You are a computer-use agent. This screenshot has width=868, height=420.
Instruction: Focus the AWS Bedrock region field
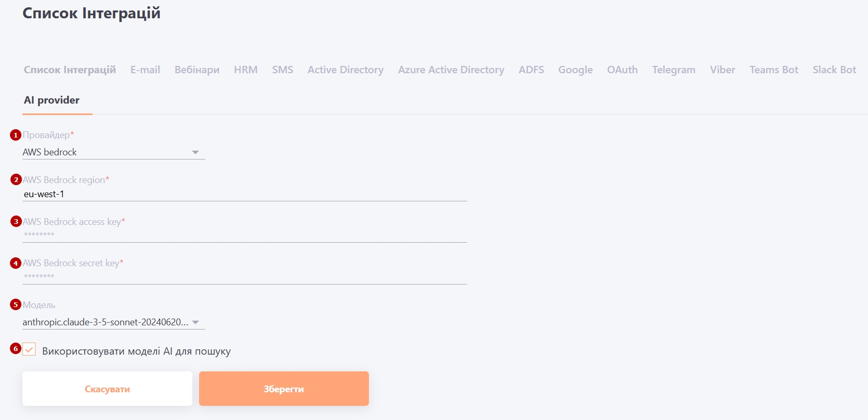pos(245,194)
